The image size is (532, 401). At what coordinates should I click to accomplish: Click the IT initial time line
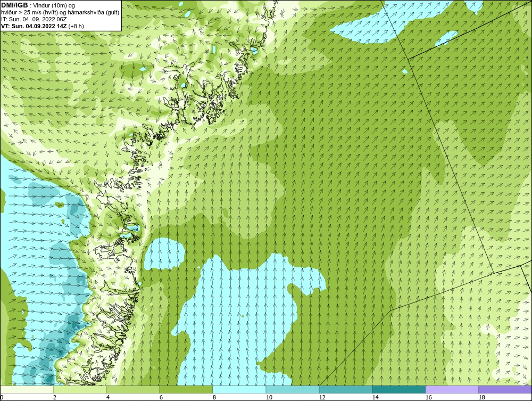pyautogui.click(x=34, y=19)
